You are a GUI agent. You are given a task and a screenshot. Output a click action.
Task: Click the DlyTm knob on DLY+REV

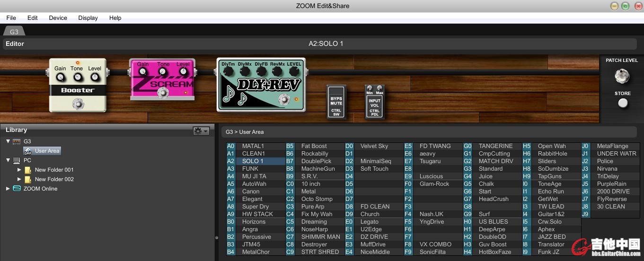228,71
